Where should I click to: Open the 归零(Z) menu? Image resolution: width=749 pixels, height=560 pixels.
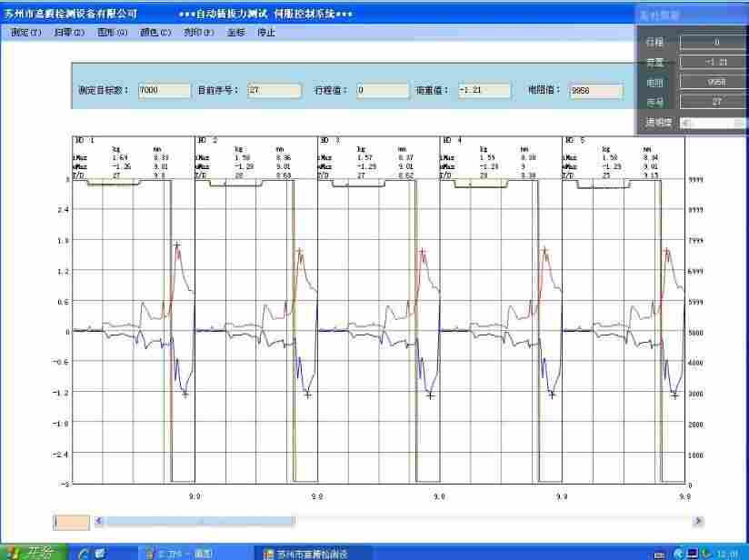point(69,33)
